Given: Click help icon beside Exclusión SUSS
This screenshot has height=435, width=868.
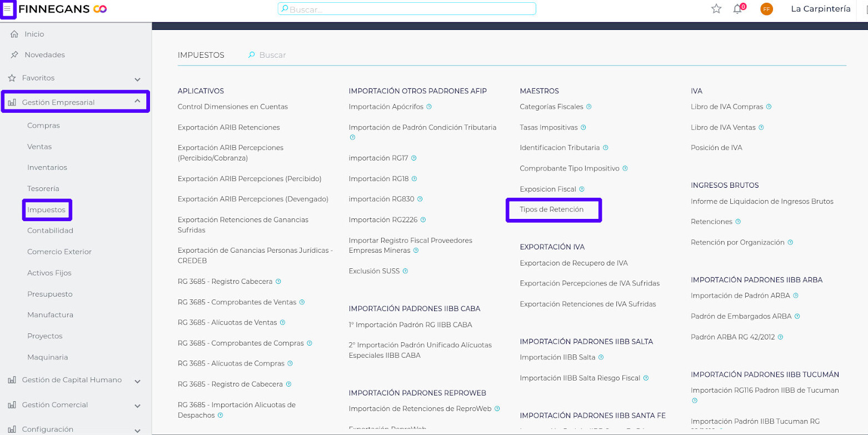Looking at the screenshot, I should pyautogui.click(x=405, y=271).
